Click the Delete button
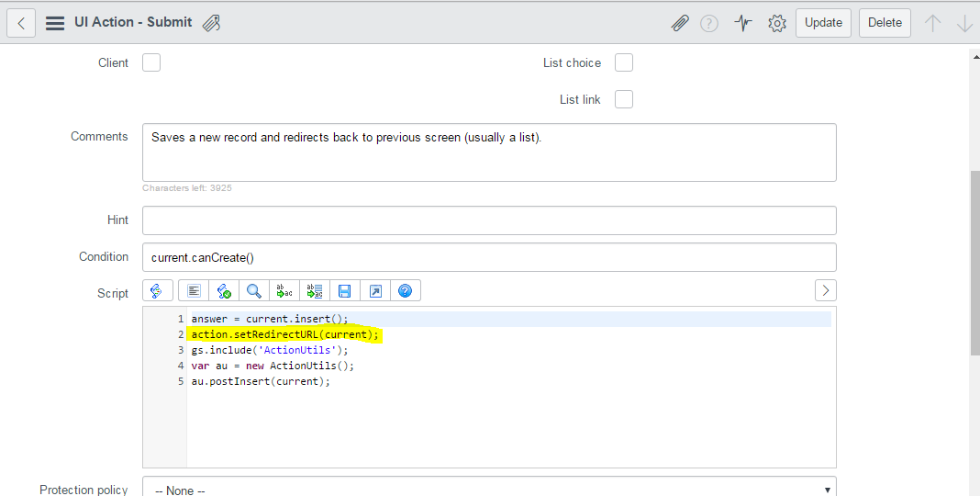Image resolution: width=980 pixels, height=496 pixels. (885, 23)
